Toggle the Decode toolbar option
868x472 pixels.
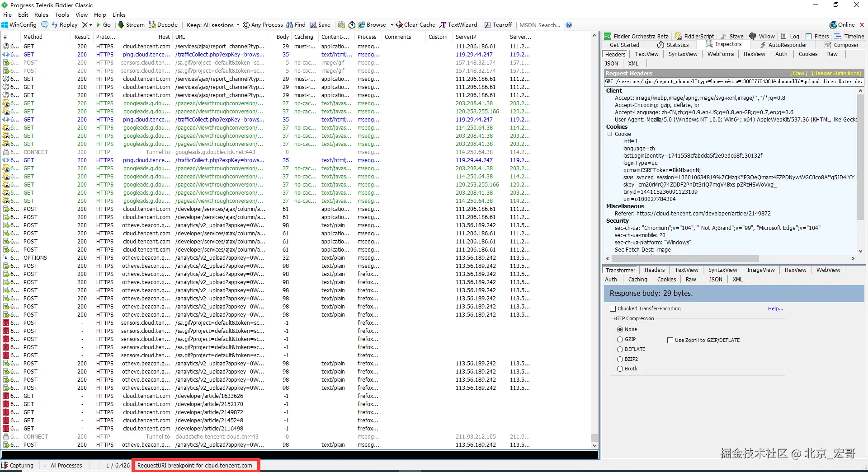[163, 25]
